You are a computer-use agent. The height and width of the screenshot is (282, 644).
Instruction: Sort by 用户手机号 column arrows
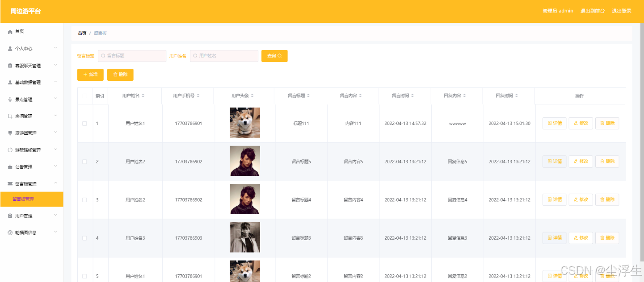(198, 96)
